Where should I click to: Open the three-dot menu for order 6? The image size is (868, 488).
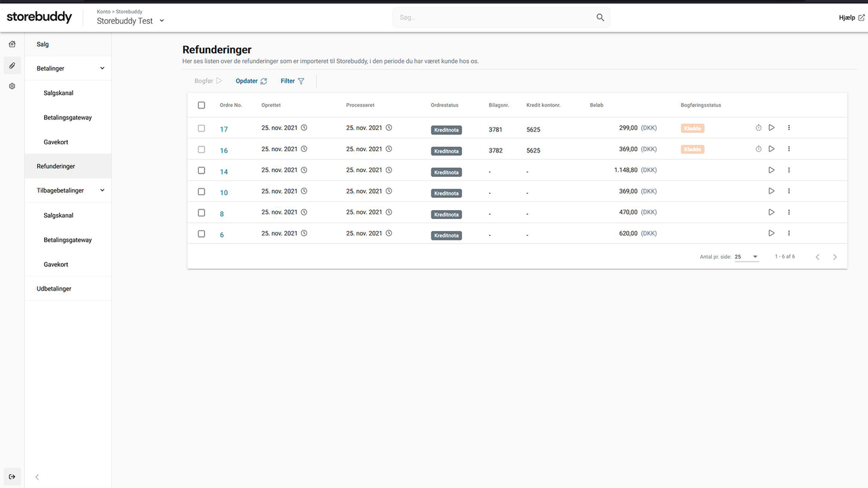click(x=789, y=233)
